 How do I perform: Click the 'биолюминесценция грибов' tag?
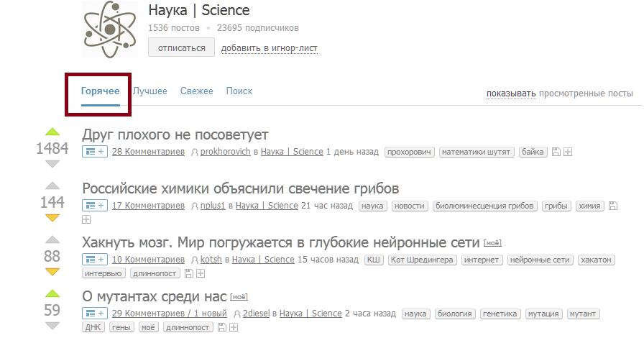(484, 206)
